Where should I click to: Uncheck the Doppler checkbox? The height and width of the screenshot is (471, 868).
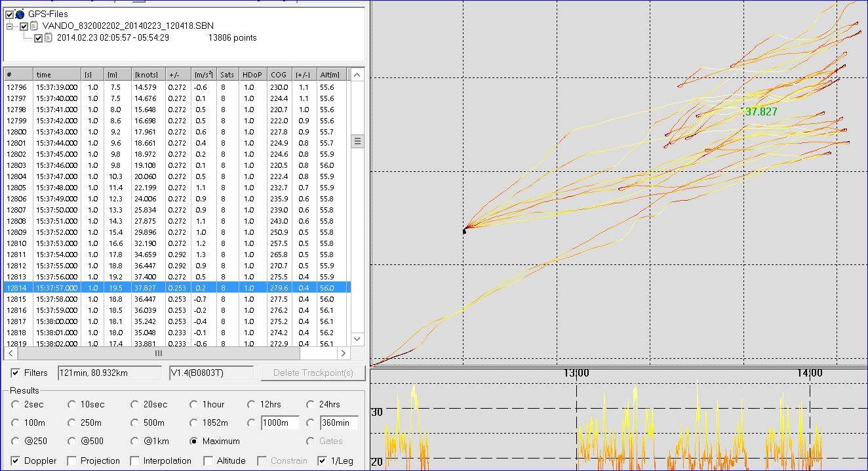(16, 461)
